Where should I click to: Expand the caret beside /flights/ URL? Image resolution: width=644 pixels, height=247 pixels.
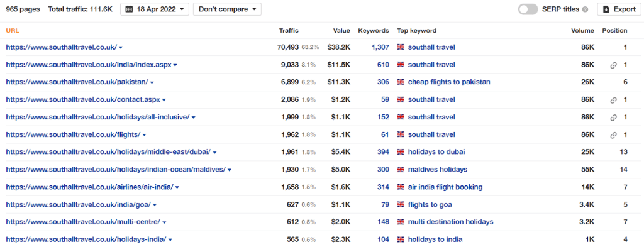(x=144, y=135)
